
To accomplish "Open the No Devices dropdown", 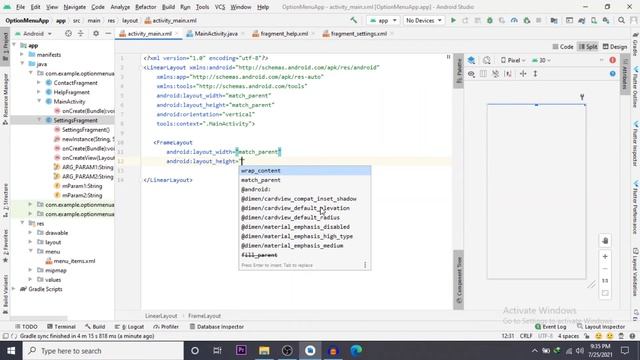I will point(423,20).
